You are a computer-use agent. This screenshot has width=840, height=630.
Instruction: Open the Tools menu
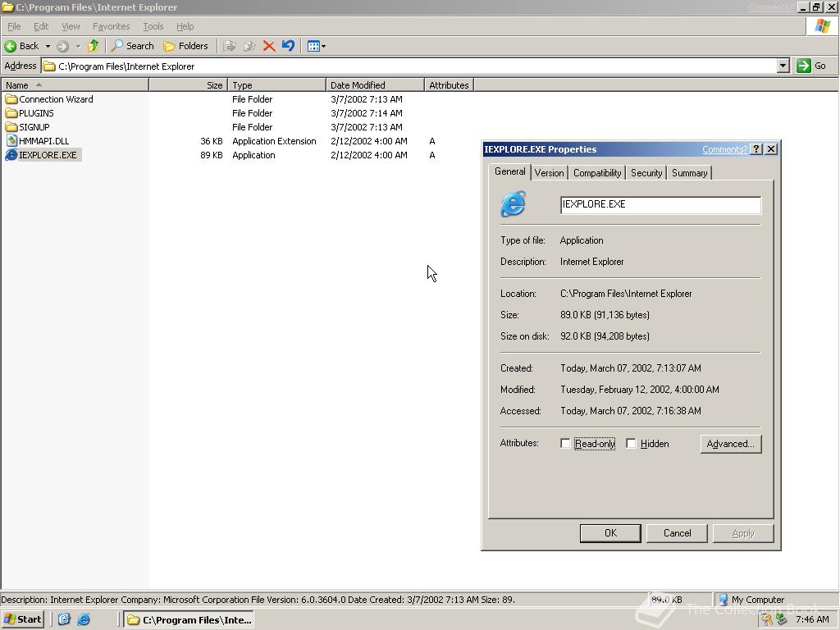153,26
